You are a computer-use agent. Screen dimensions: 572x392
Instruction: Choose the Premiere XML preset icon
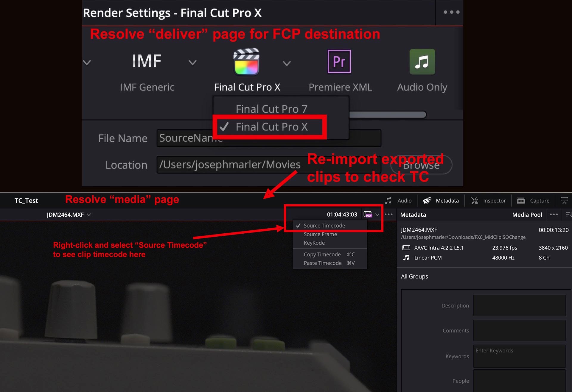[x=339, y=61]
